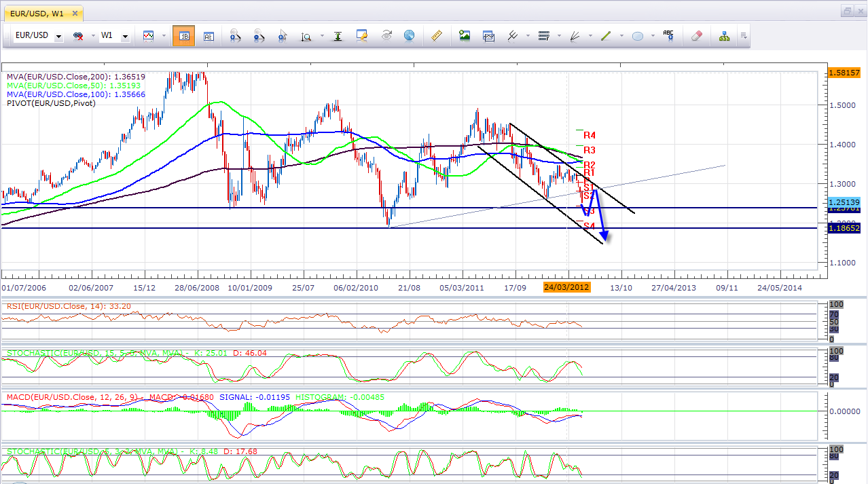Expand the shape tool dropdown arrow

click(651, 36)
